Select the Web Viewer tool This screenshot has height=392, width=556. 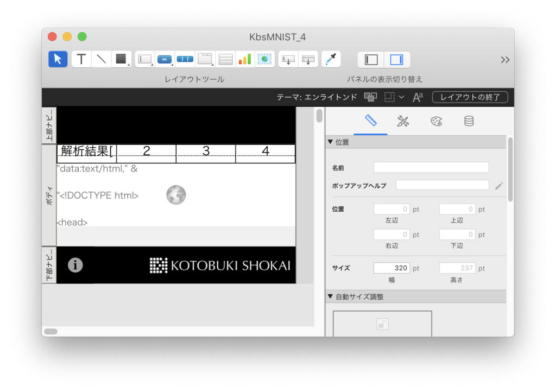tap(264, 59)
